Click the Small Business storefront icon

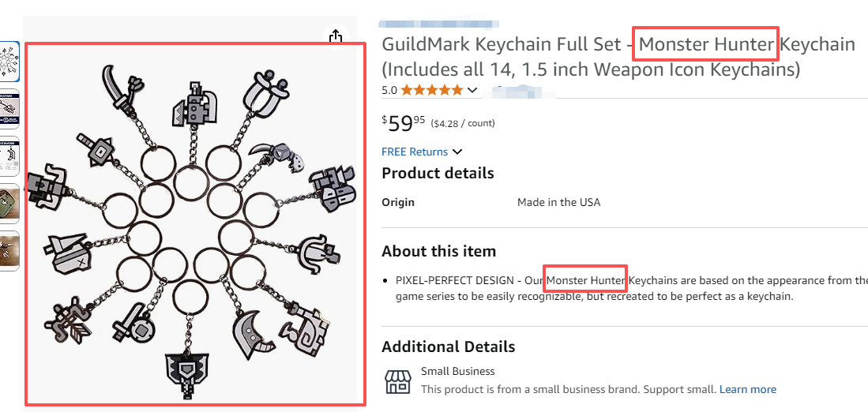(397, 380)
